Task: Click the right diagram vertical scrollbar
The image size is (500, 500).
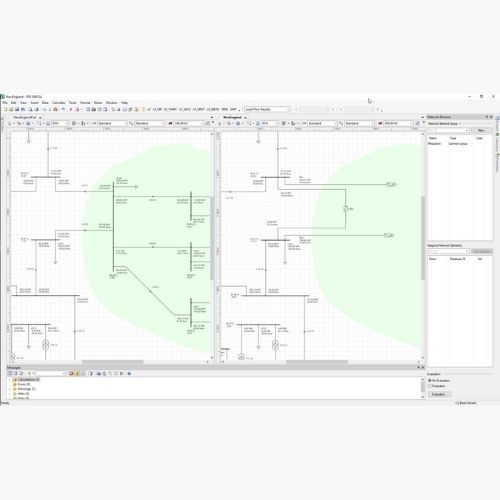Action: pos(423,239)
